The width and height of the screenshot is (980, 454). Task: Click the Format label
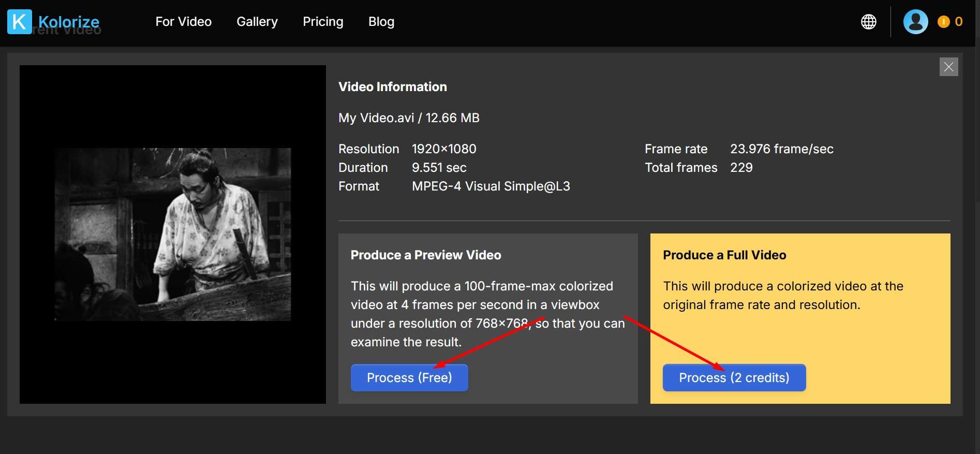(359, 186)
